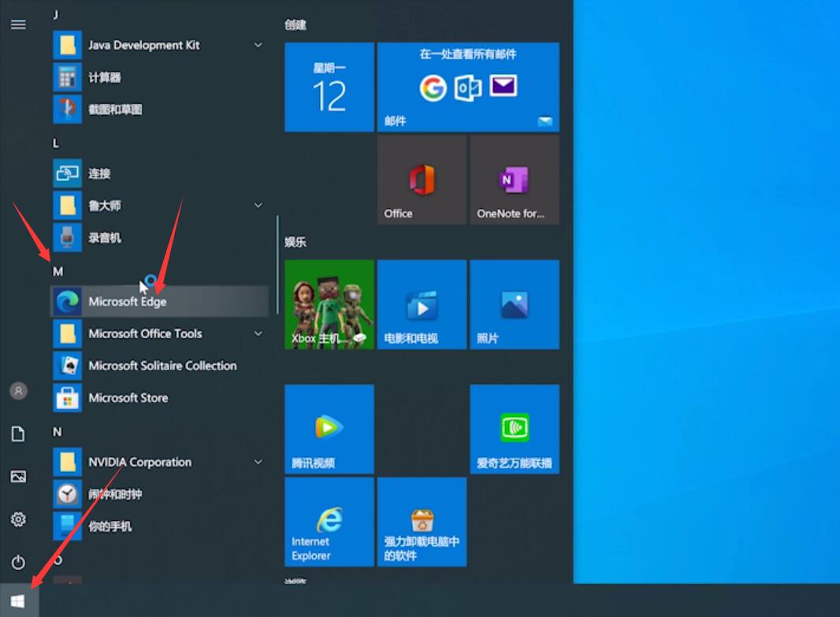
Task: Open the 强力卸载电脑中的软件 tile
Action: pyautogui.click(x=422, y=522)
